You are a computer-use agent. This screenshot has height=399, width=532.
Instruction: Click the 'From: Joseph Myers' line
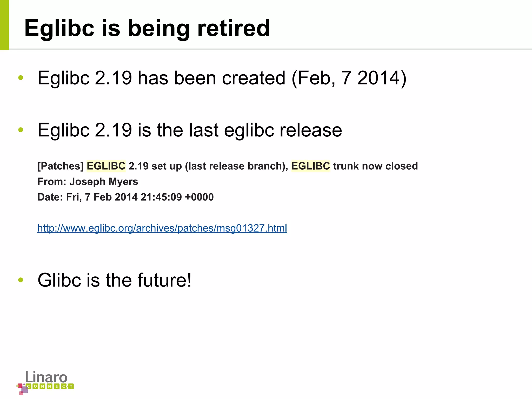point(88,182)
